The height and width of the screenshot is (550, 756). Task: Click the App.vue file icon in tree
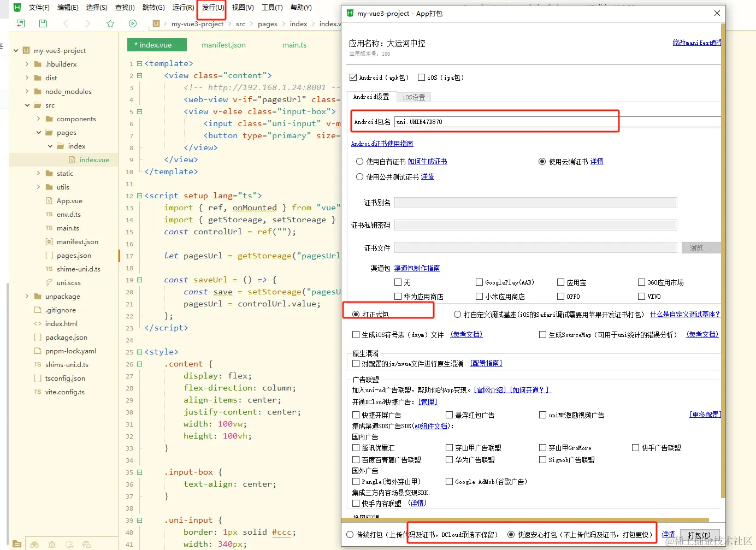49,200
